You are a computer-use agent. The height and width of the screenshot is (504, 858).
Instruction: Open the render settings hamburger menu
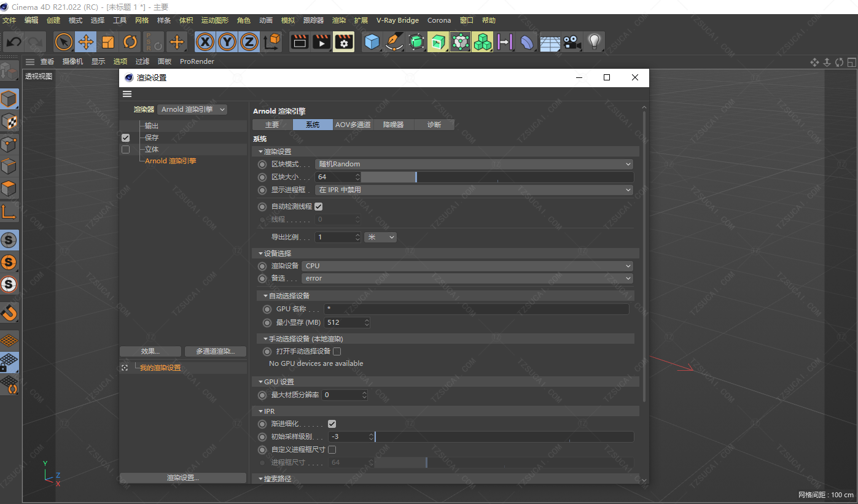(x=127, y=94)
